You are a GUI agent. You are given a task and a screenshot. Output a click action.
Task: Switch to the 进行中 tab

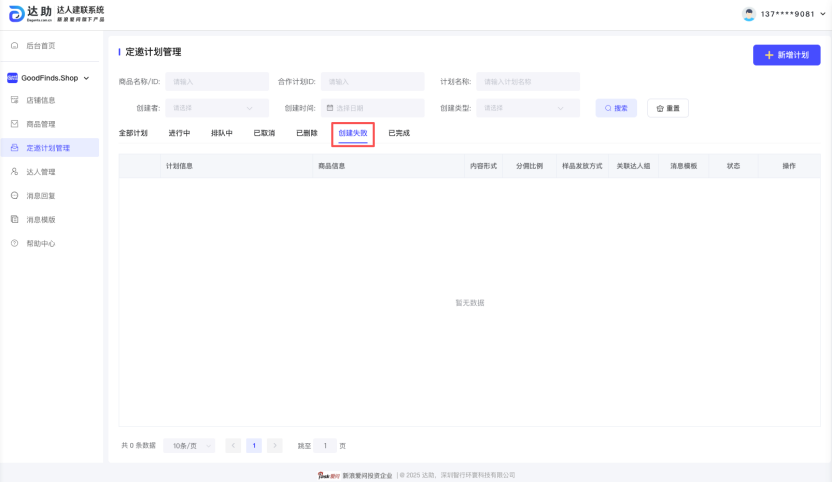[x=179, y=133]
